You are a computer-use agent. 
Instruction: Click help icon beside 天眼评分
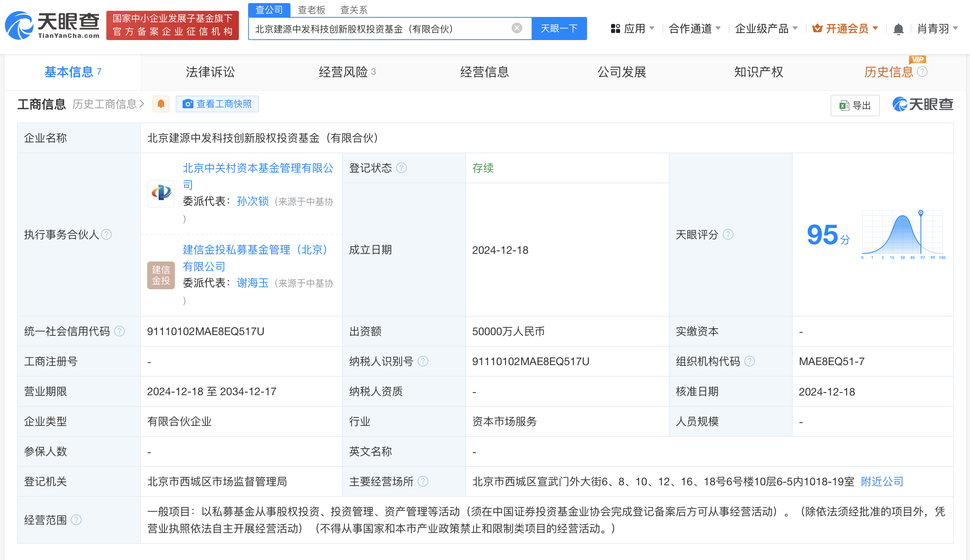click(728, 235)
